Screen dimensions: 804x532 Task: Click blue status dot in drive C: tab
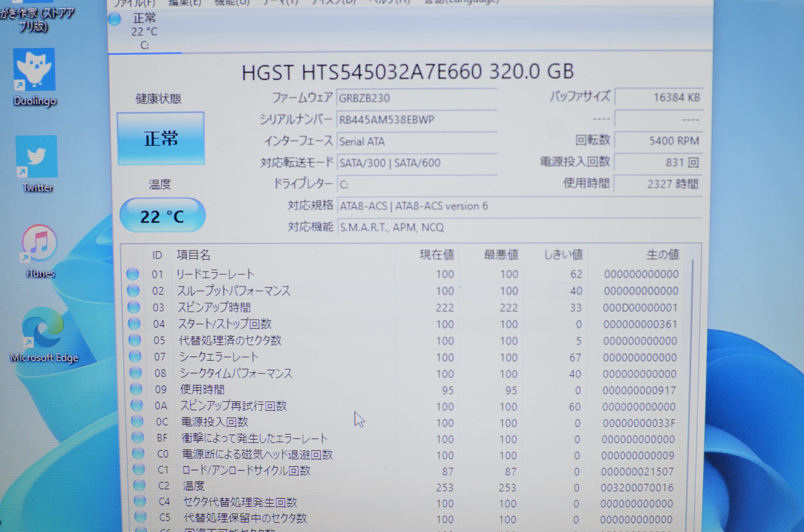[x=115, y=19]
